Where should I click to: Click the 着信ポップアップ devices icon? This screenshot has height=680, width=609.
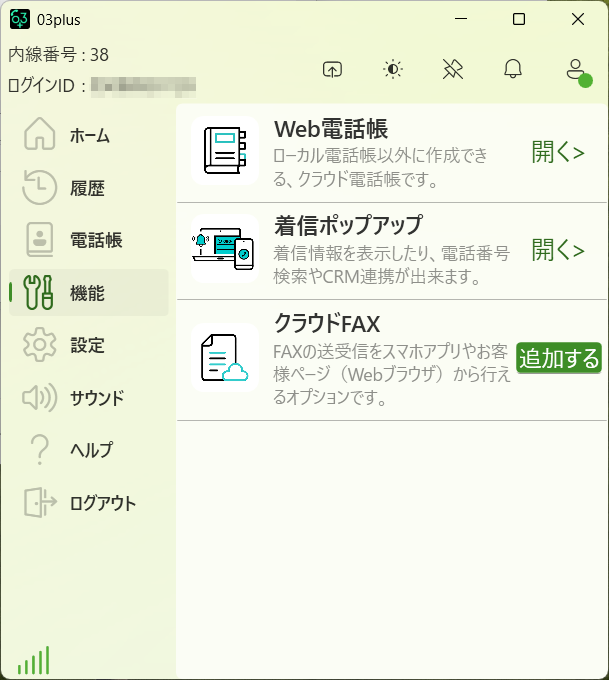click(224, 249)
